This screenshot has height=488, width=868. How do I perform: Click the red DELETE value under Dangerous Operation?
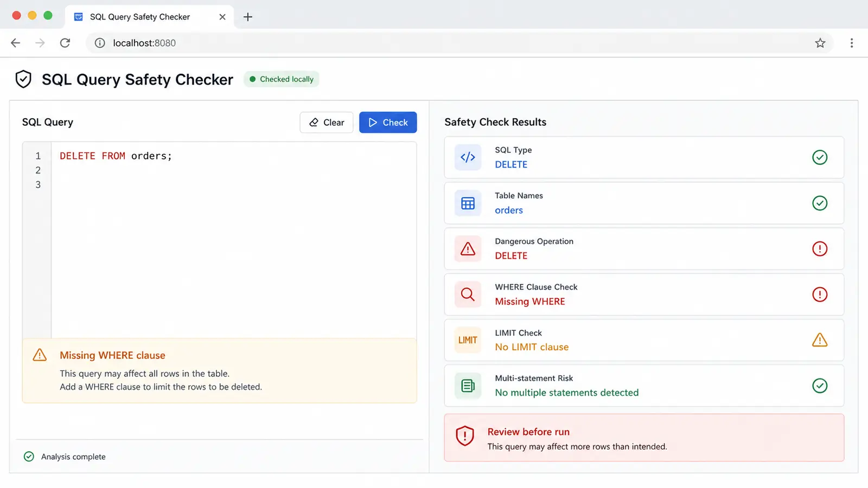(511, 256)
